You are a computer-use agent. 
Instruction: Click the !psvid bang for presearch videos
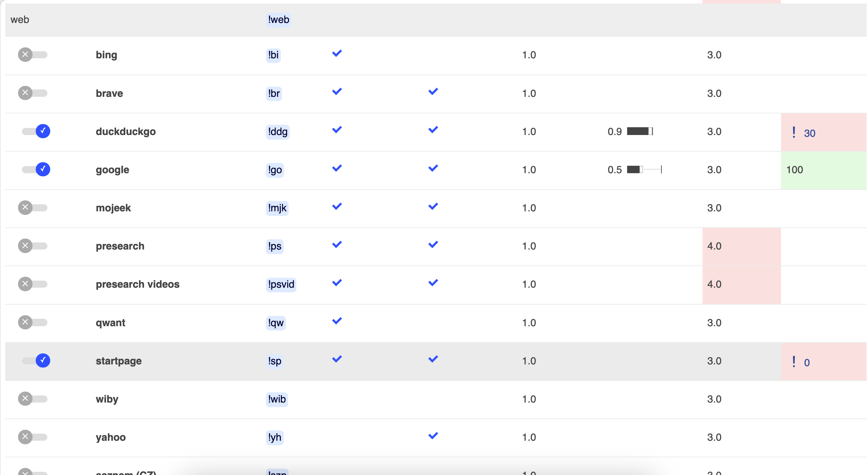pos(281,285)
